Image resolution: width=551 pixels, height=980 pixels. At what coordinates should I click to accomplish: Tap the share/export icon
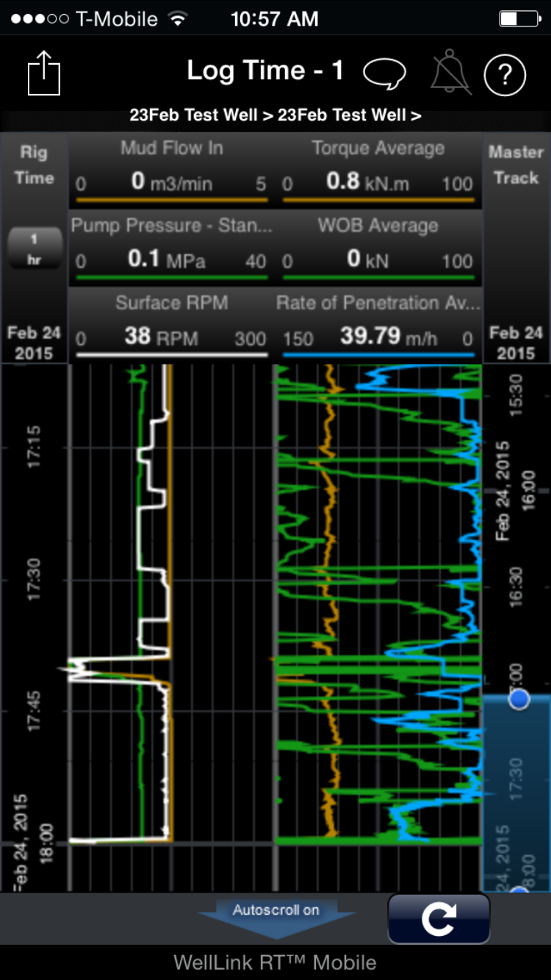point(44,73)
